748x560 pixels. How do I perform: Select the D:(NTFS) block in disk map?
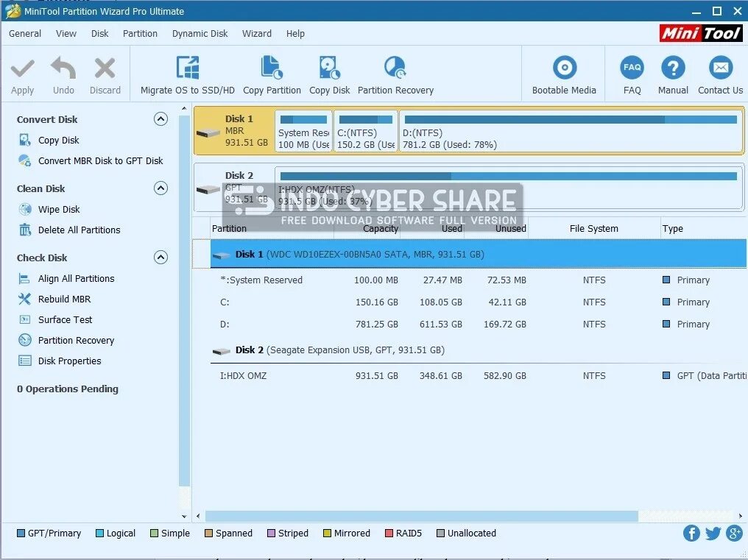coord(571,131)
